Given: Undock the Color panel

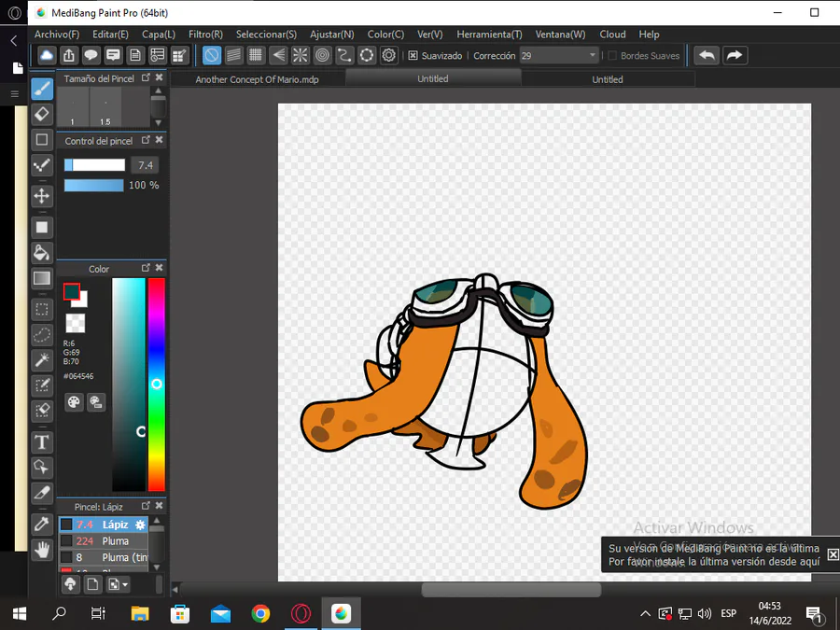Looking at the screenshot, I should tap(146, 268).
